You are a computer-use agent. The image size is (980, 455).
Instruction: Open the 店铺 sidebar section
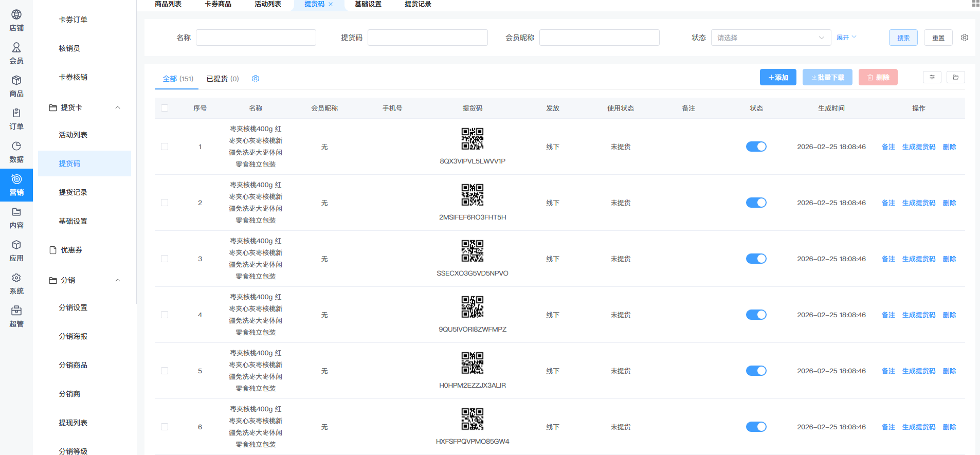[x=16, y=21]
